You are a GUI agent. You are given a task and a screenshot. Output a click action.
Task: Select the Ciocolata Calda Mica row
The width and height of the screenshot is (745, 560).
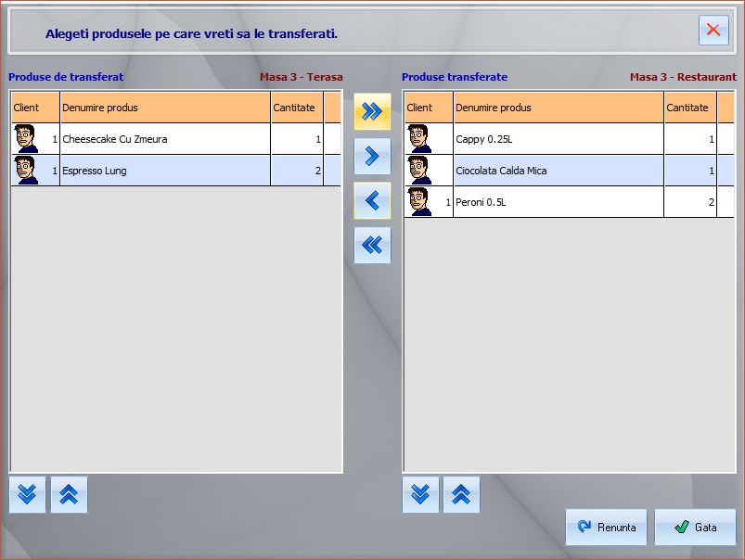tap(570, 171)
